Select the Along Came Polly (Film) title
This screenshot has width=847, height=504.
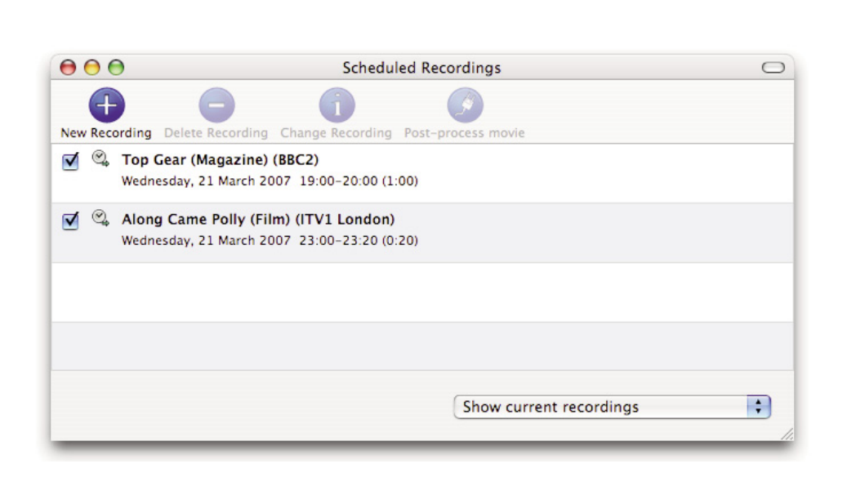coord(258,219)
